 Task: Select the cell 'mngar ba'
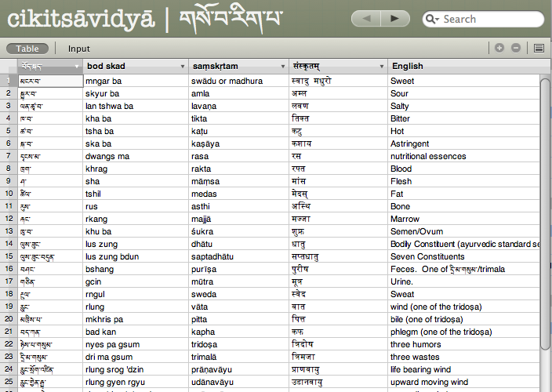pyautogui.click(x=136, y=81)
